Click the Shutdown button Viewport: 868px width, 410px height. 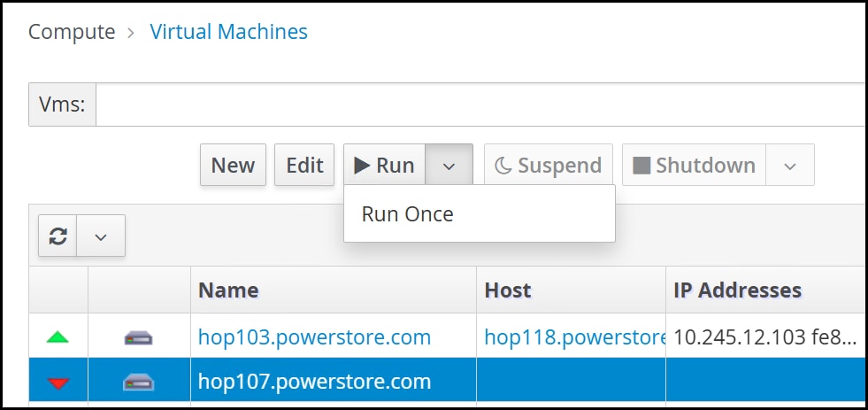pyautogui.click(x=695, y=165)
